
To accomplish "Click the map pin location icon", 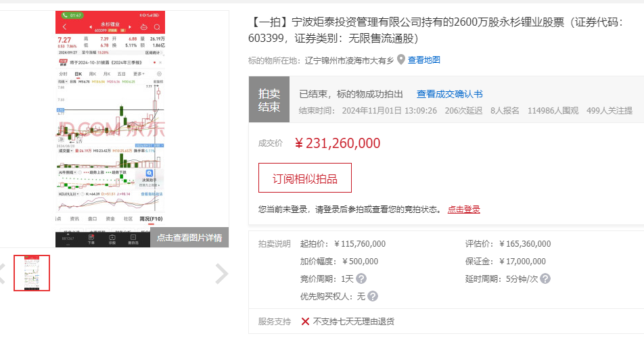I will (401, 60).
